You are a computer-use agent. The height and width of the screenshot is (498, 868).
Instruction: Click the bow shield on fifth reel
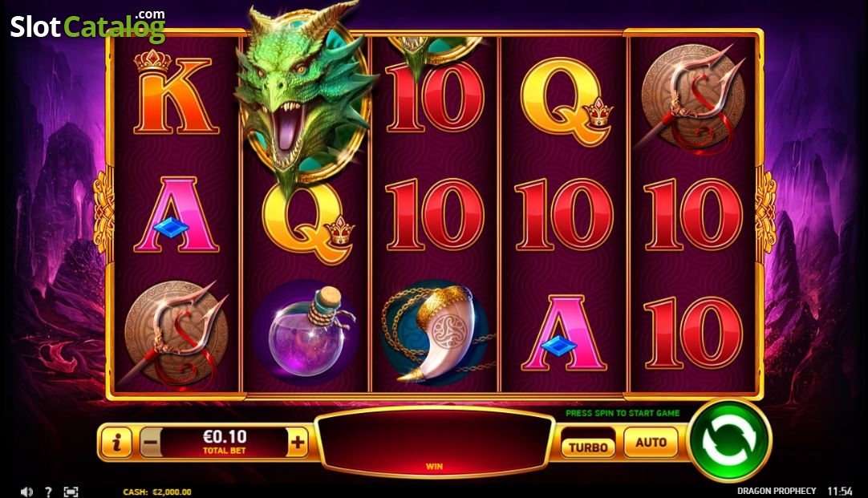[x=692, y=99]
